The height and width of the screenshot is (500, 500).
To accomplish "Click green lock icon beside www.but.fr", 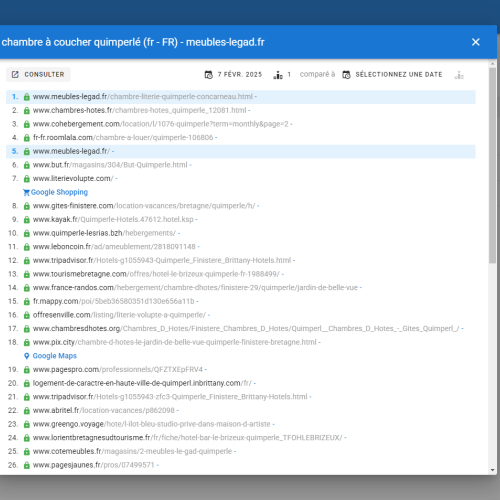I will tap(27, 165).
